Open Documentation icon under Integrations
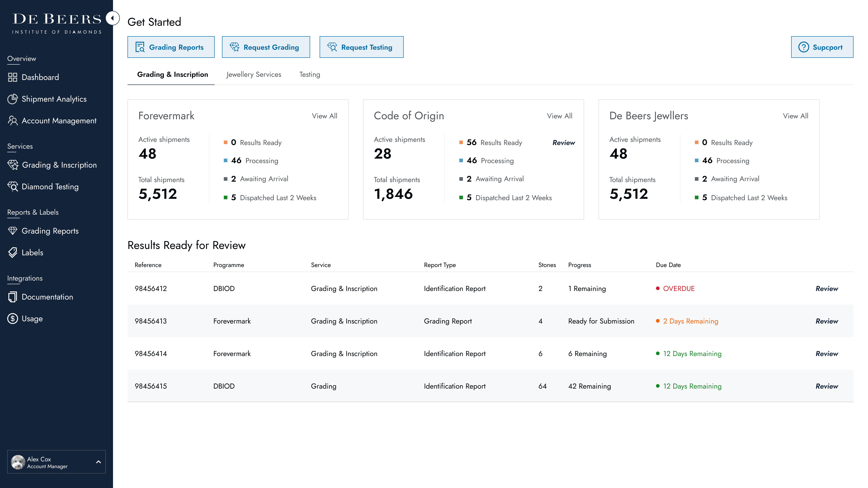Screen dimensions: 868x488 point(12,297)
